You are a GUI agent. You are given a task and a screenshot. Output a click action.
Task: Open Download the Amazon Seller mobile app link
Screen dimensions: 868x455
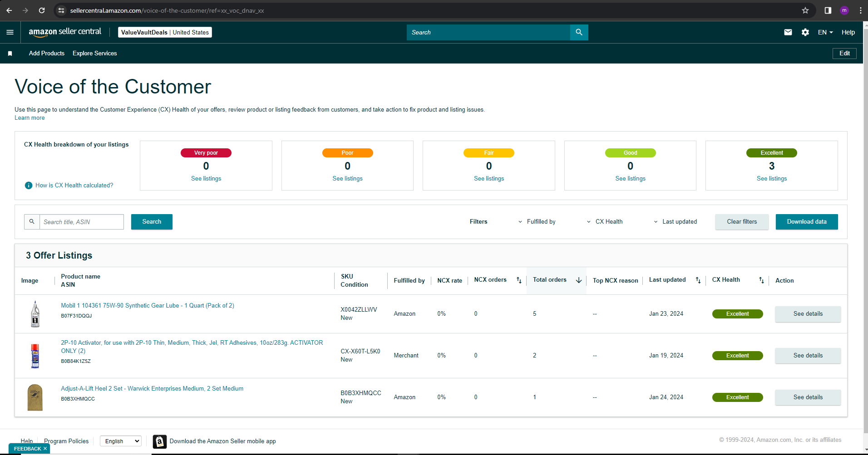(222, 441)
